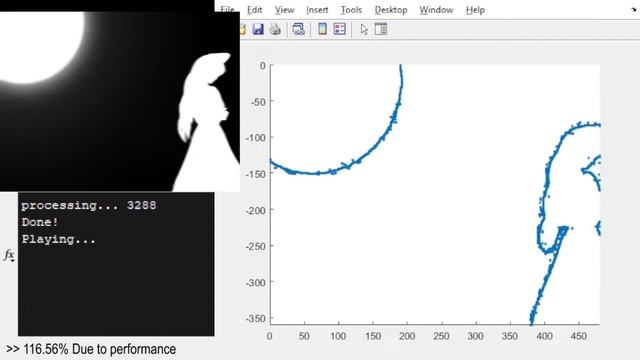Click the silhouette video frame image
This screenshot has height=360, width=640.
[120, 101]
